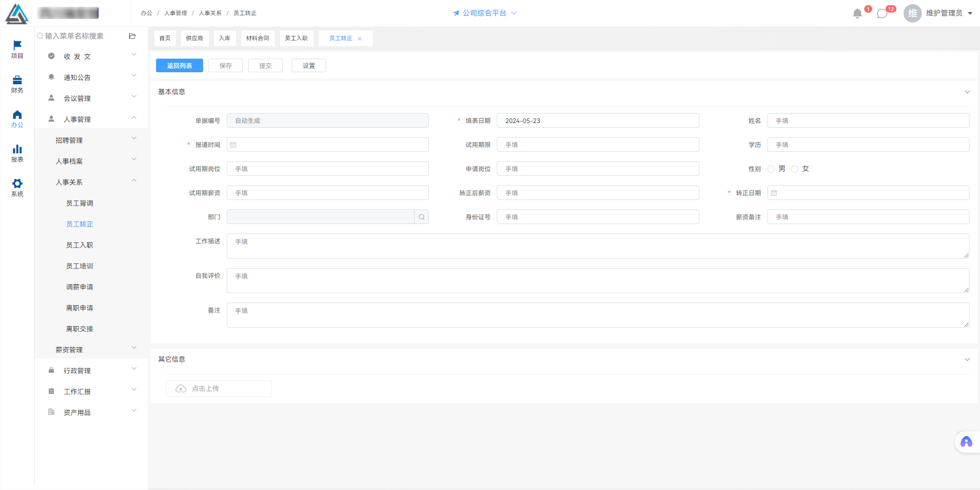Click the 填表日期 field showing 2024-05-23
Viewport: 980px width, 490px height.
(x=598, y=120)
